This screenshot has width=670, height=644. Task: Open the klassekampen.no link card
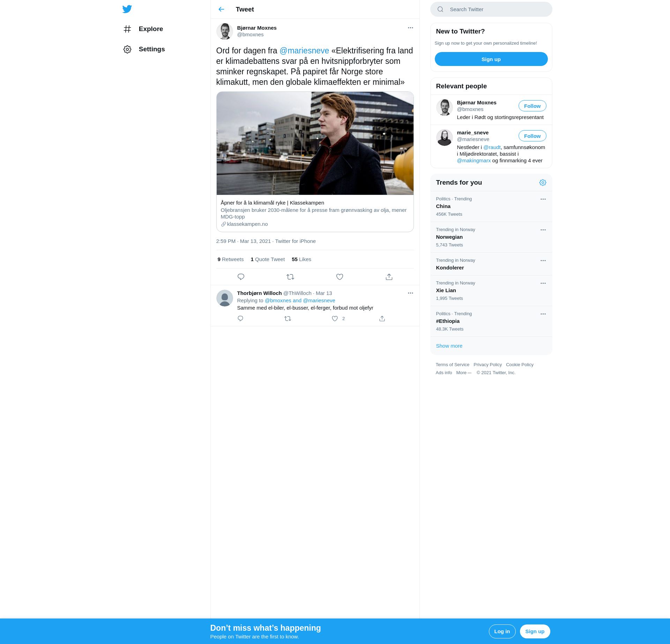pos(315,213)
